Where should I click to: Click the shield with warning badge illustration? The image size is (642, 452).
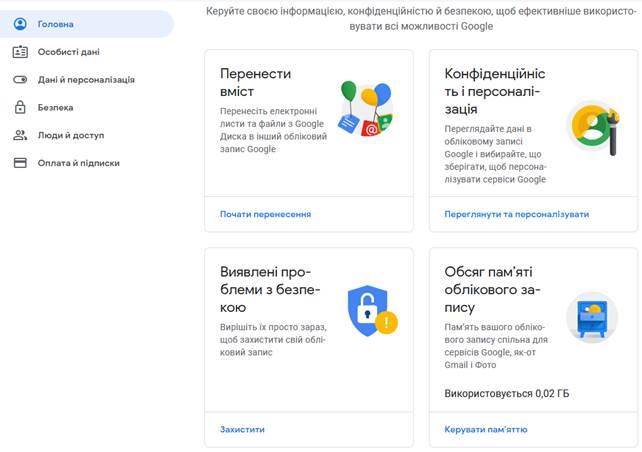(372, 311)
